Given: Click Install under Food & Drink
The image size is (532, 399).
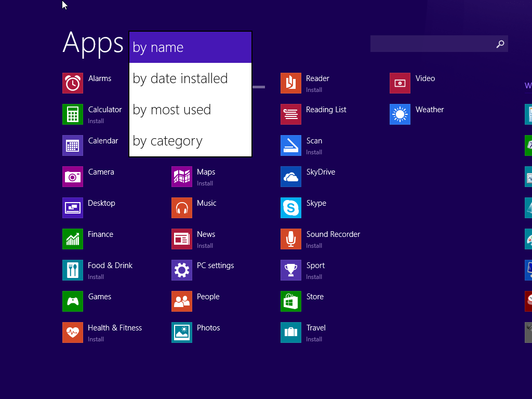Looking at the screenshot, I should (x=96, y=277).
